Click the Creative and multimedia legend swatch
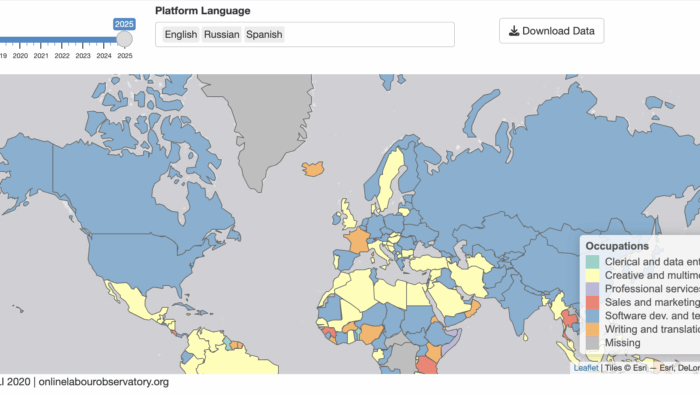Screen dimensions: 700x395 click(x=592, y=275)
